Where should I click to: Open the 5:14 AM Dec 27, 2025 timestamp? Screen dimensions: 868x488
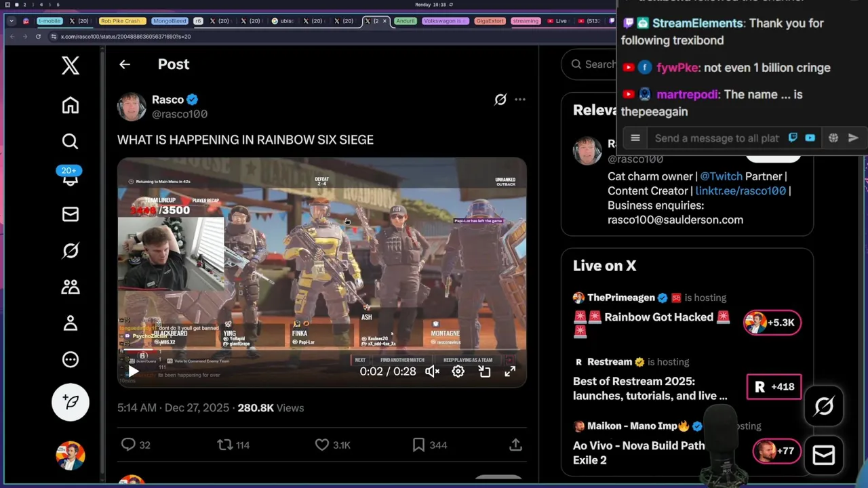tap(174, 408)
